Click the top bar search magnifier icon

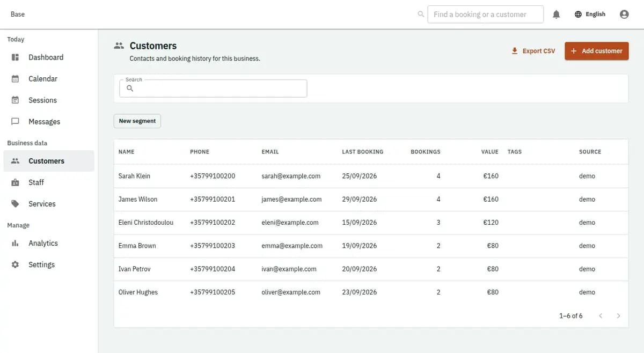(x=421, y=14)
